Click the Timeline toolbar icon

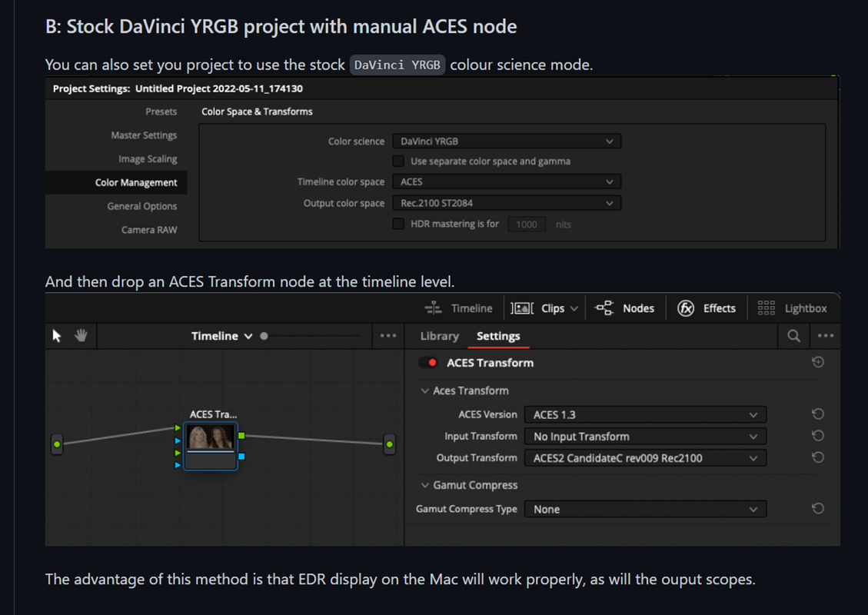click(x=433, y=307)
